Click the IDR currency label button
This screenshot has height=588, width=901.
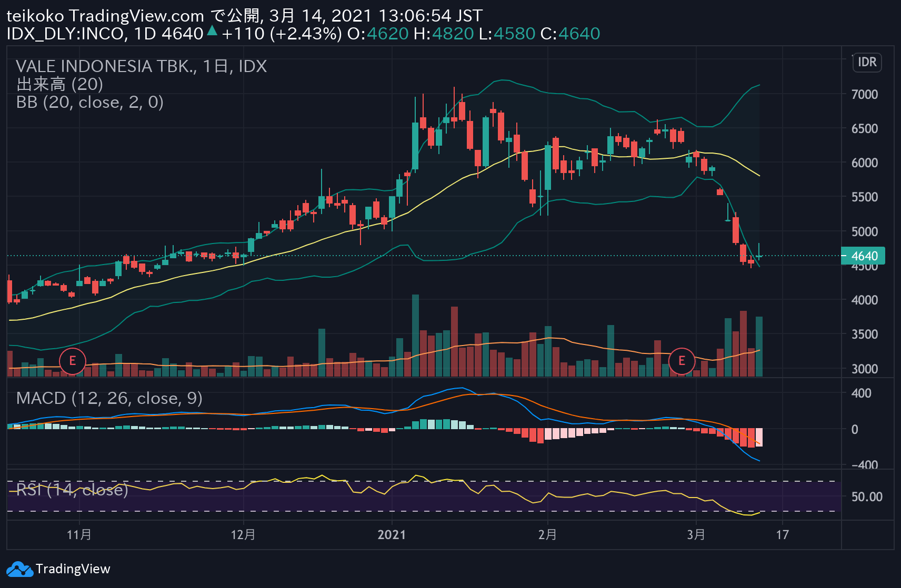[867, 62]
